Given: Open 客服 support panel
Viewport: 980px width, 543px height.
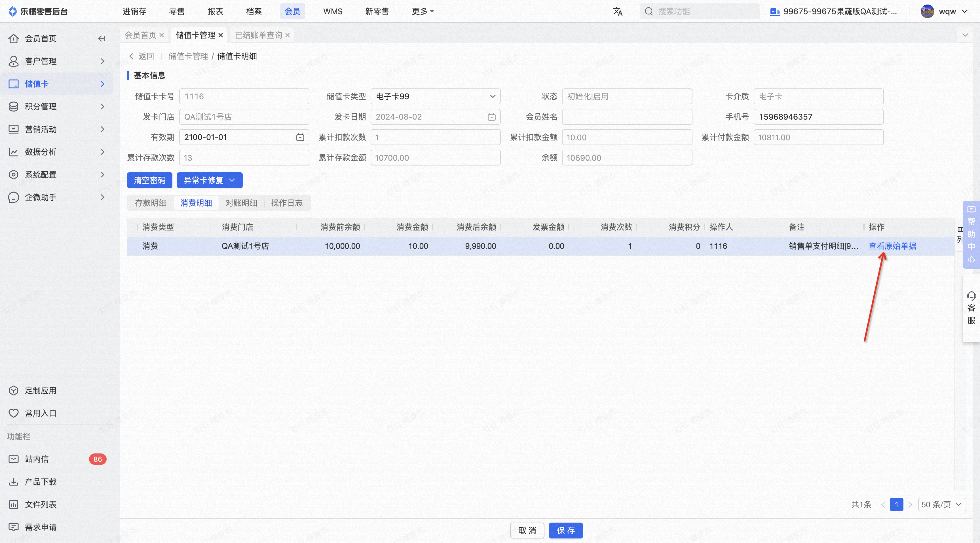Looking at the screenshot, I should (971, 308).
